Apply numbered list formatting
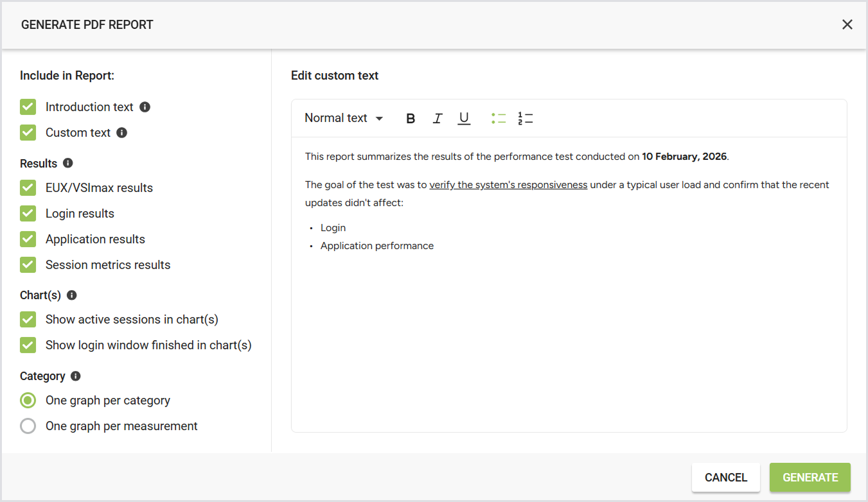 tap(526, 118)
